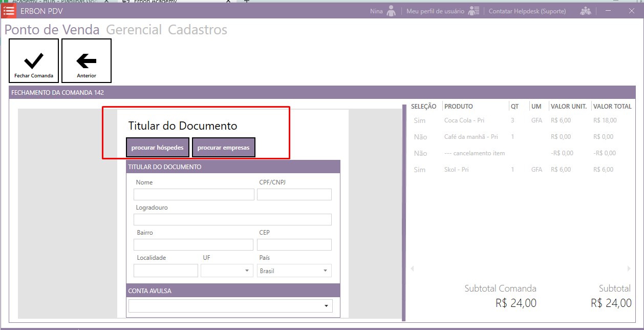Switch to the Gerencial tab
The image size is (644, 330).
pos(134,30)
